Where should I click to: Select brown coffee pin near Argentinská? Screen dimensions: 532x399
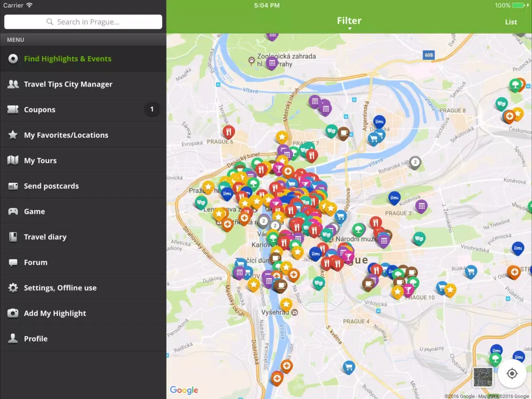click(343, 133)
